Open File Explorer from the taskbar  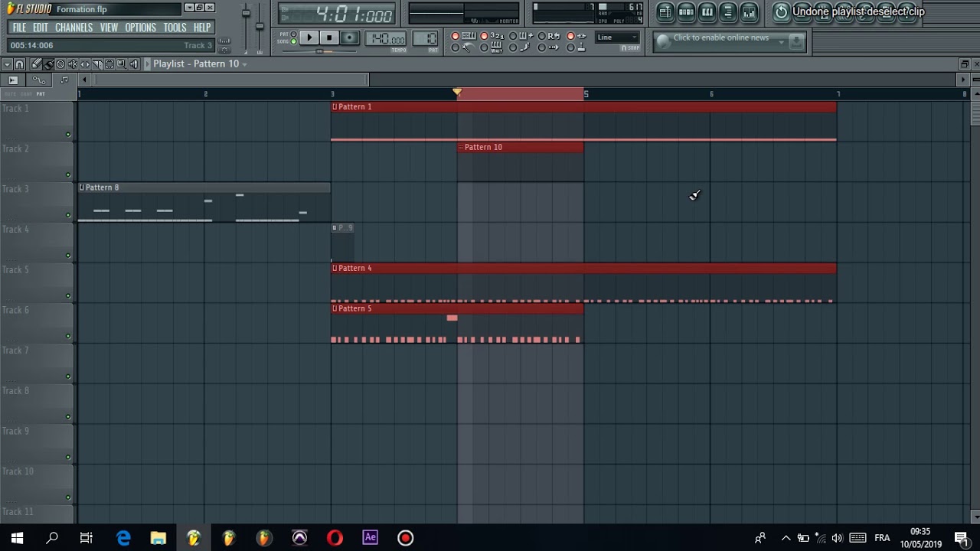tap(158, 538)
